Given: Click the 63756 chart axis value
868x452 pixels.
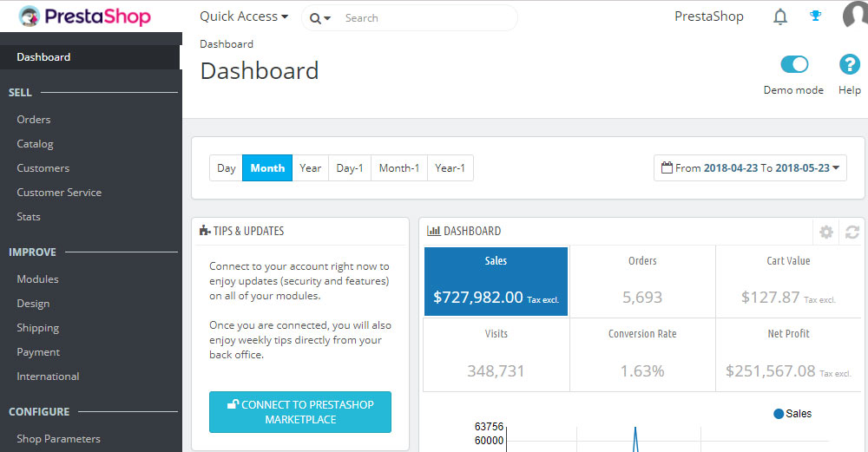Looking at the screenshot, I should click(x=489, y=427).
